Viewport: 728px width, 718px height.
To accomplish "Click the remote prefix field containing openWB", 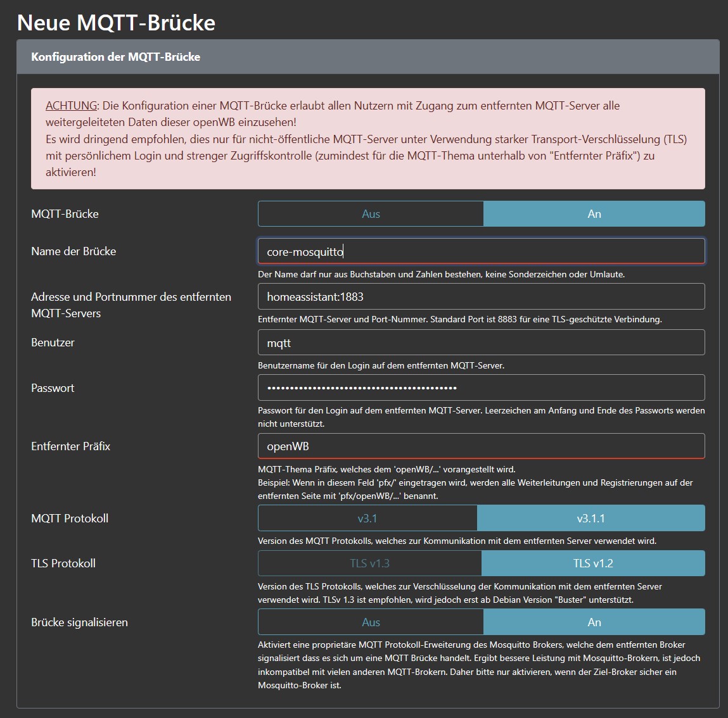I will (481, 446).
